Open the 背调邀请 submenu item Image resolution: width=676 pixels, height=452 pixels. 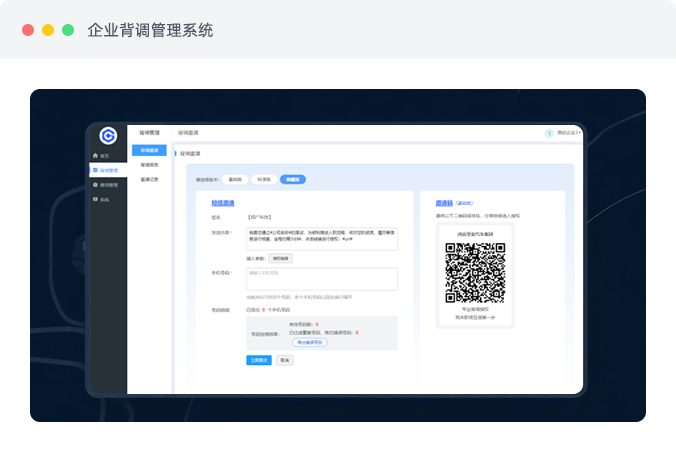149,150
